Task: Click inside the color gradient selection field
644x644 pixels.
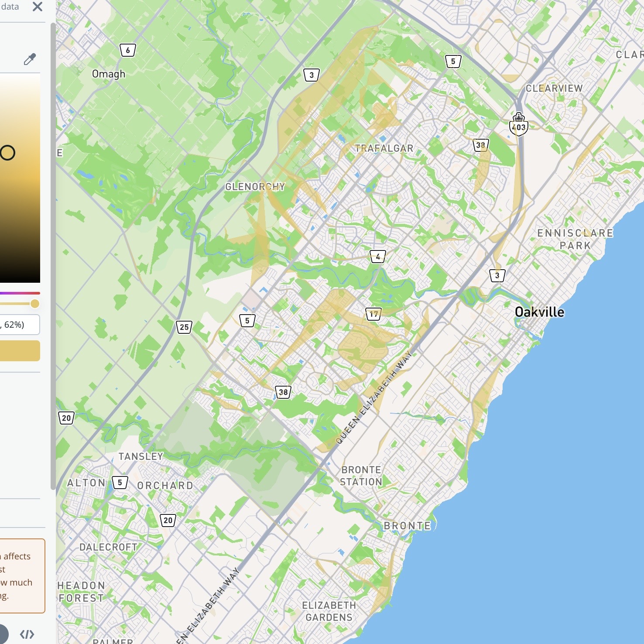Action: pos(20,175)
